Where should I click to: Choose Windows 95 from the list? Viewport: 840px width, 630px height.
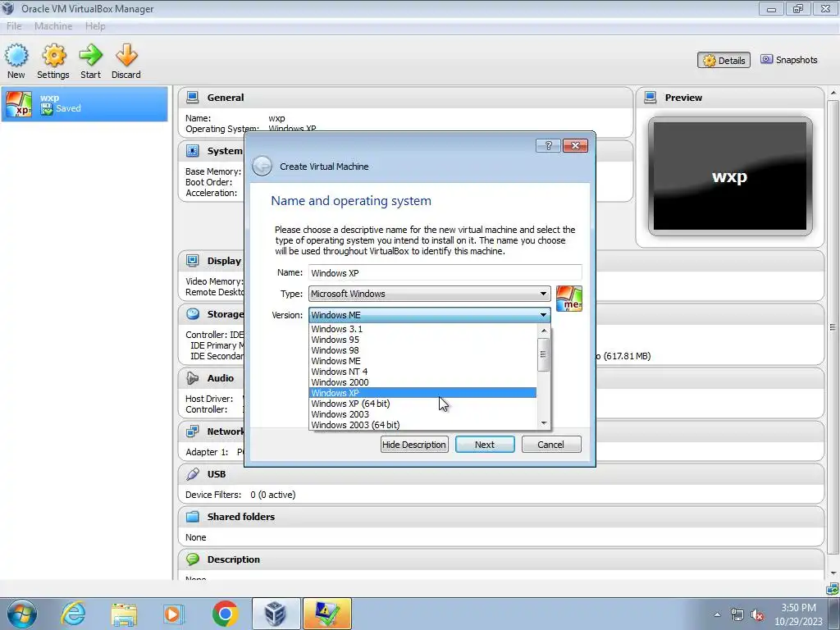423,340
